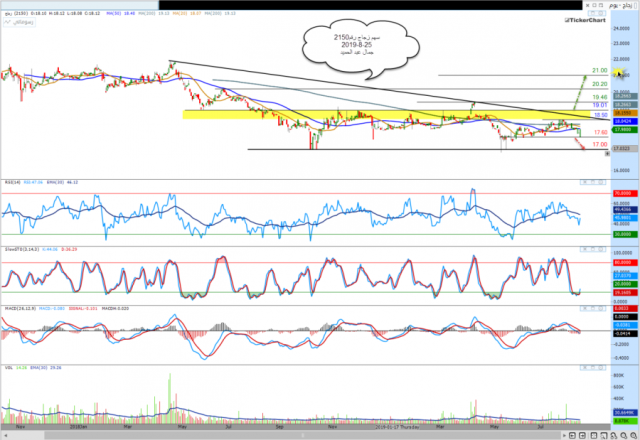
Task: Click the zoom out magnifier icon
Action: pos(624,436)
